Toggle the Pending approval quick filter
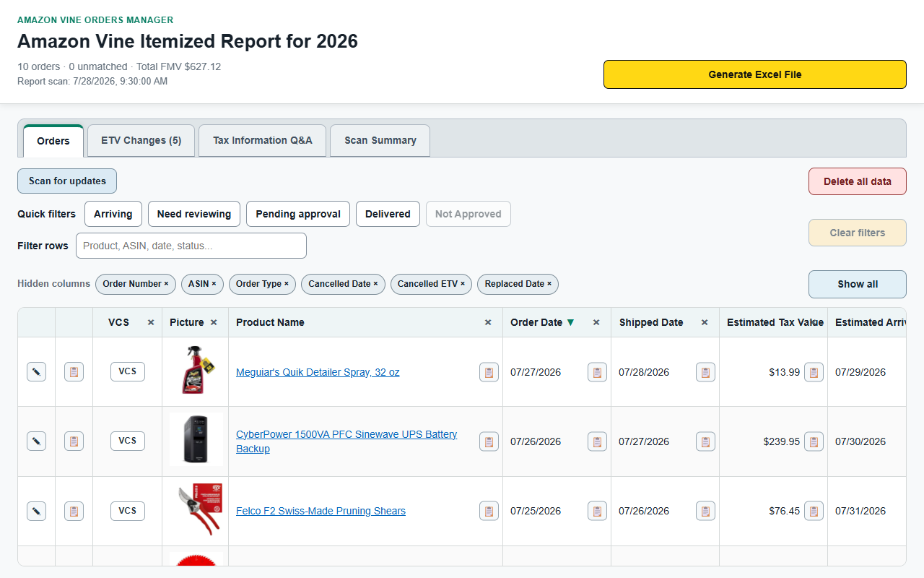This screenshot has height=578, width=924. (298, 214)
